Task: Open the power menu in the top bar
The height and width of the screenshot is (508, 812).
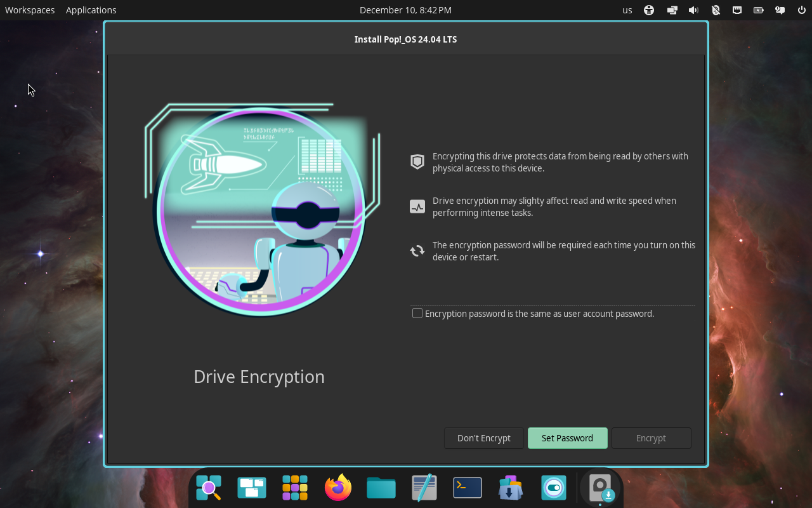Action: pos(801,10)
